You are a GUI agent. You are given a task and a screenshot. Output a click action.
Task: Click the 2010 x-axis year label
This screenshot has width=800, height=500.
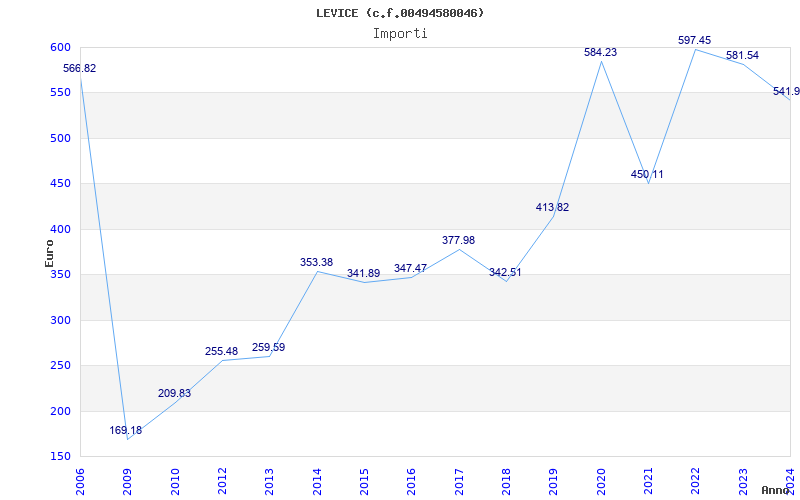(x=175, y=481)
